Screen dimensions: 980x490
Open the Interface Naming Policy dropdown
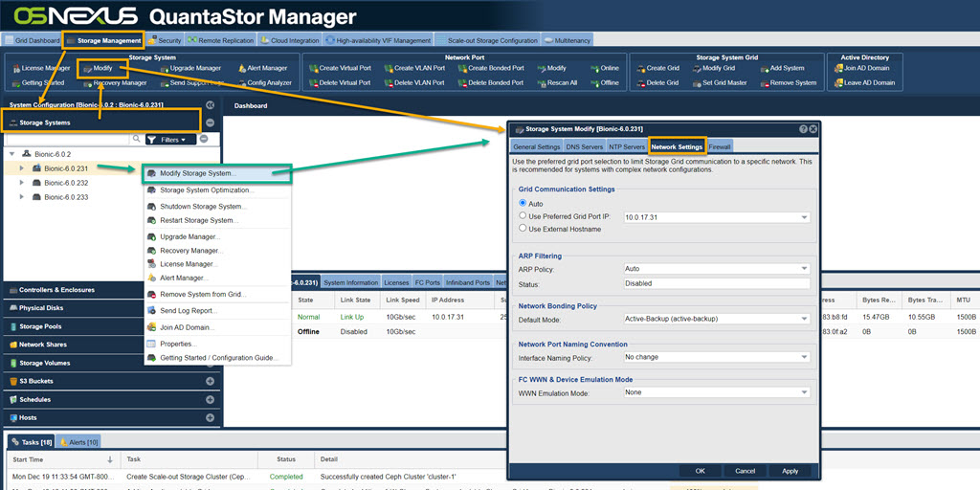pos(805,358)
